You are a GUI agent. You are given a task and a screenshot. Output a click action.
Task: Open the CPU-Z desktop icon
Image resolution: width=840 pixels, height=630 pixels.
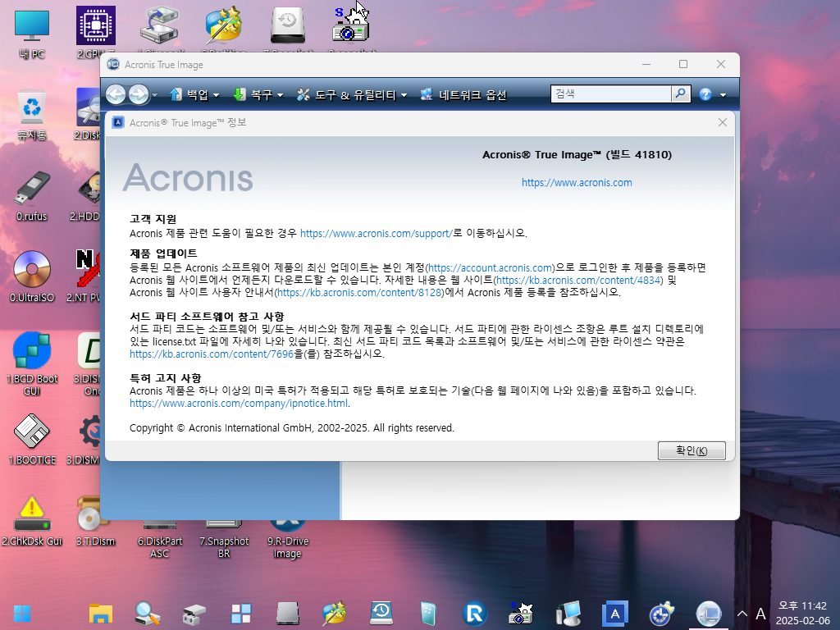[x=95, y=32]
